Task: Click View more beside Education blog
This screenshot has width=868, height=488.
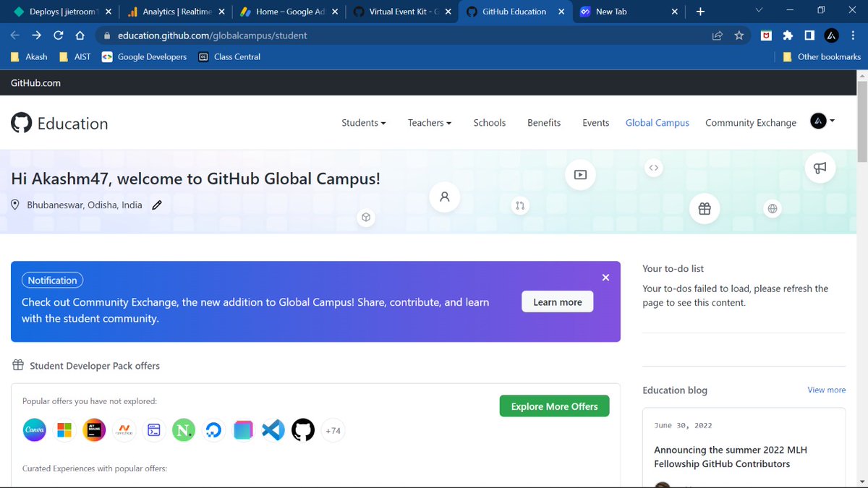Action: coord(827,390)
